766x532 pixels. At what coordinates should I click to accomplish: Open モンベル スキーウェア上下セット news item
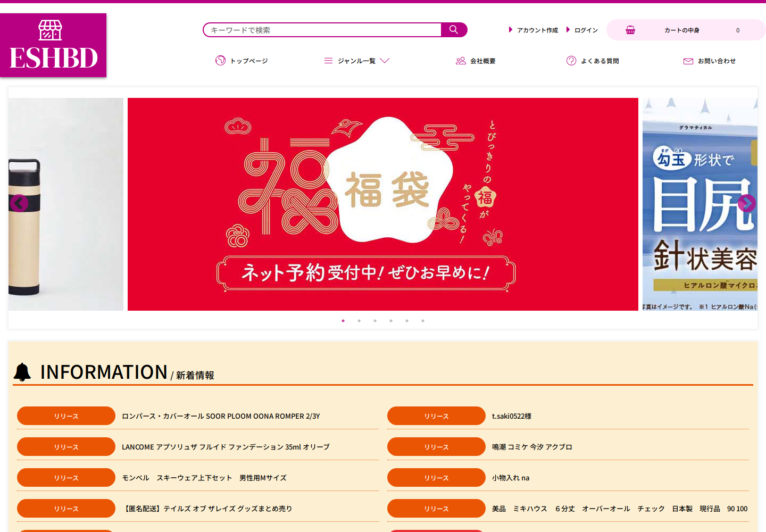click(x=204, y=478)
